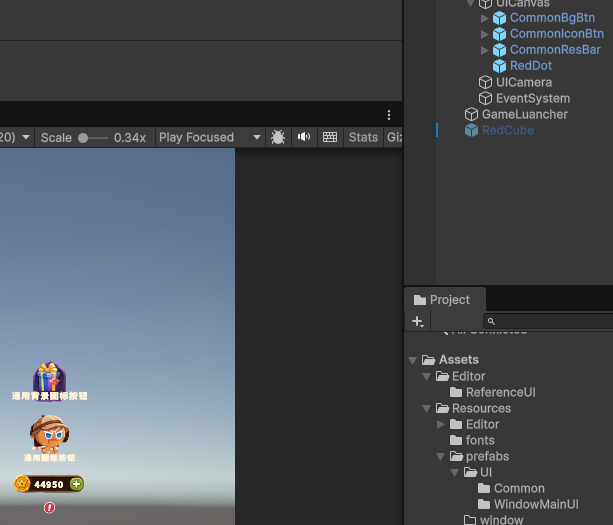Click the WindowMainUI folder icon

tap(484, 504)
